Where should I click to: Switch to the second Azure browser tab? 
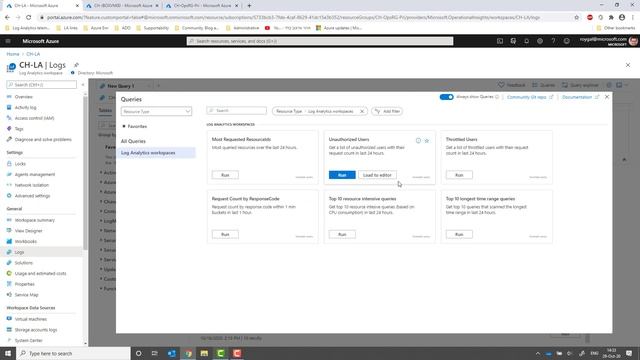[x=122, y=6]
